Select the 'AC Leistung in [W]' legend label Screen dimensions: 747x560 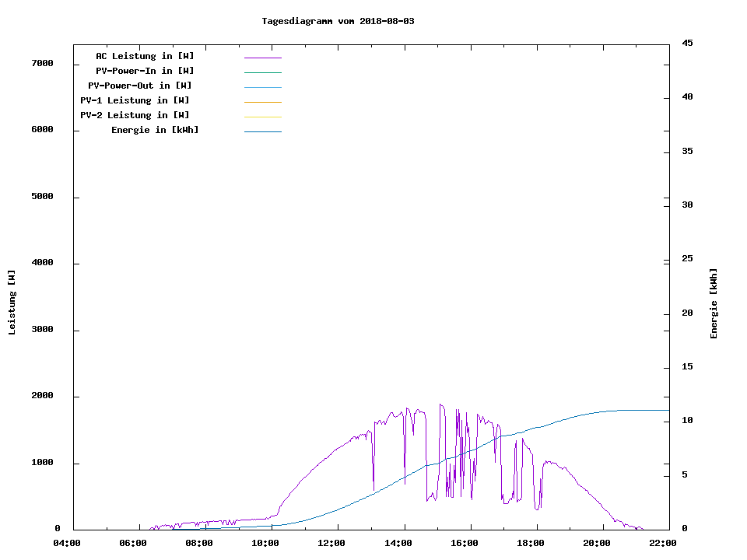pos(145,56)
